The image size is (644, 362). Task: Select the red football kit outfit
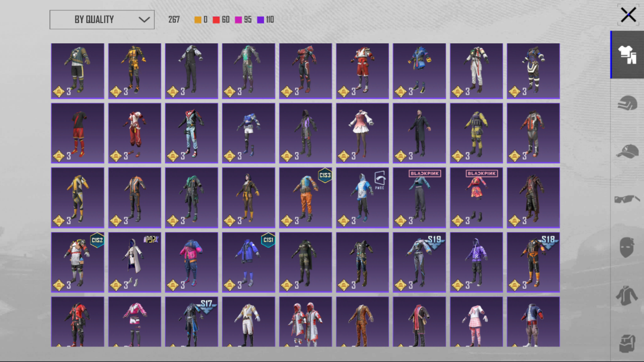click(x=77, y=133)
